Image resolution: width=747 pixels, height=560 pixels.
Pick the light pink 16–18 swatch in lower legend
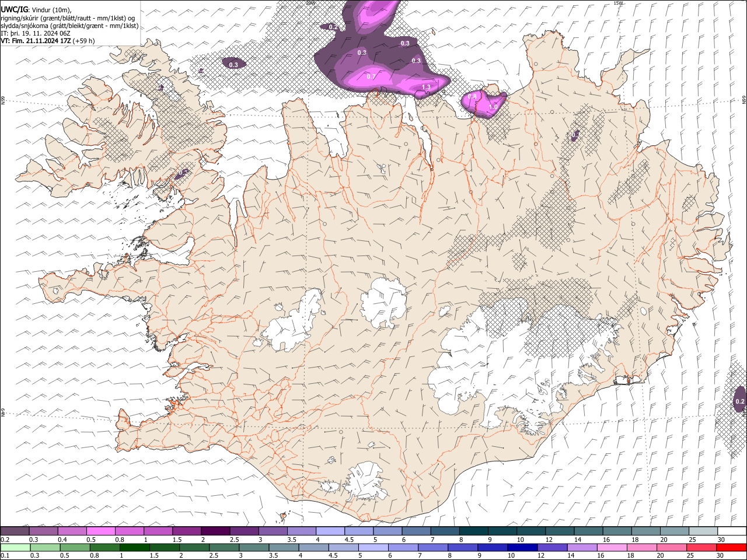612,547
